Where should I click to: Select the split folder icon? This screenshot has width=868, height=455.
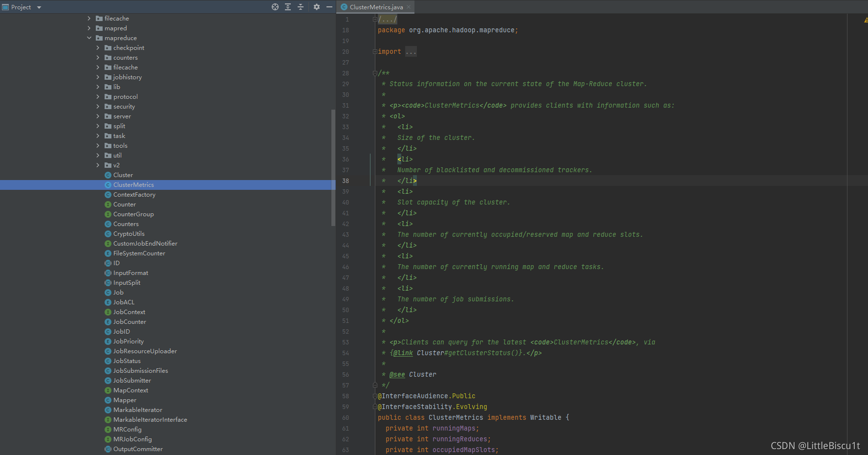[x=108, y=126]
